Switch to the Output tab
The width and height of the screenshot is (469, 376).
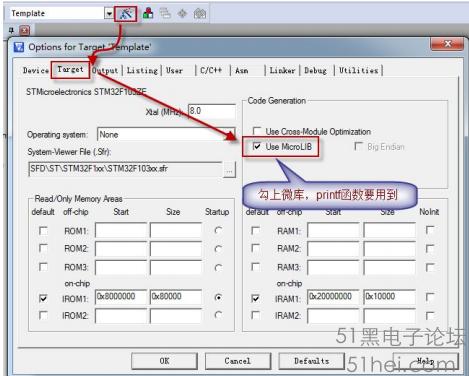pos(105,70)
